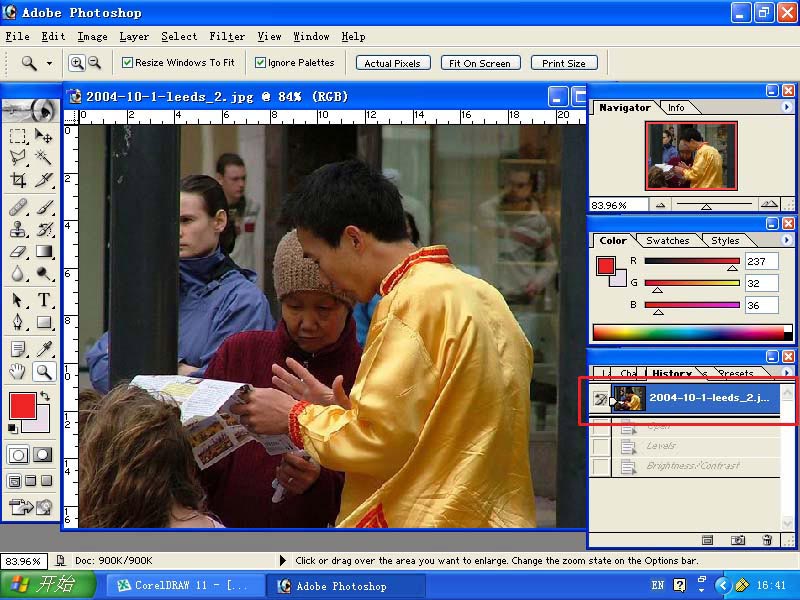Viewport: 800px width, 600px height.
Task: Select the Crop tool
Action: tap(18, 181)
